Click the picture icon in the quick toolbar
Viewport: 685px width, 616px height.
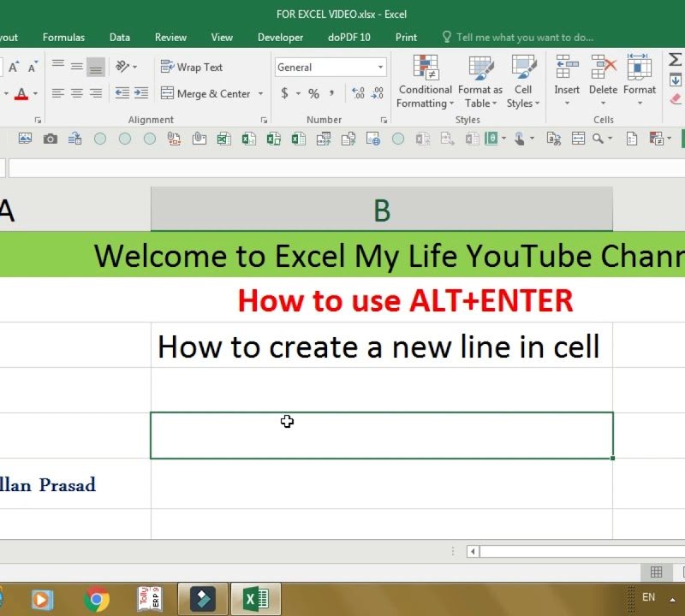25,139
